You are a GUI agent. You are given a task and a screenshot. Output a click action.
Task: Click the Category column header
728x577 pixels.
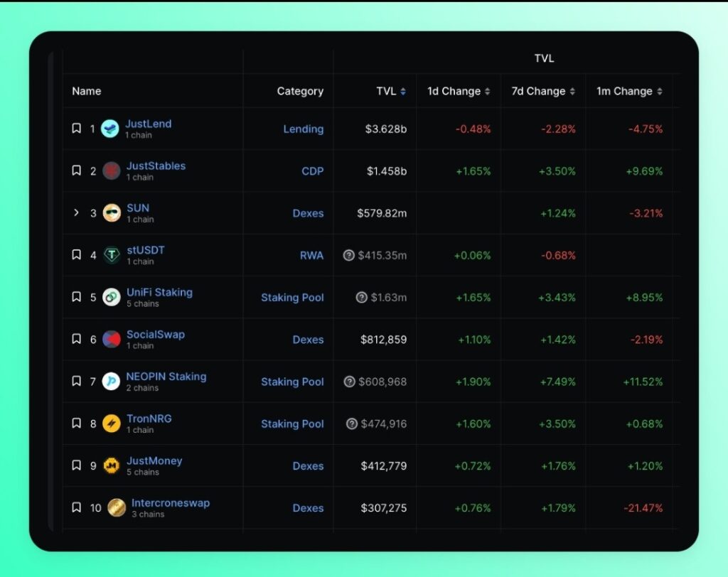(x=300, y=91)
